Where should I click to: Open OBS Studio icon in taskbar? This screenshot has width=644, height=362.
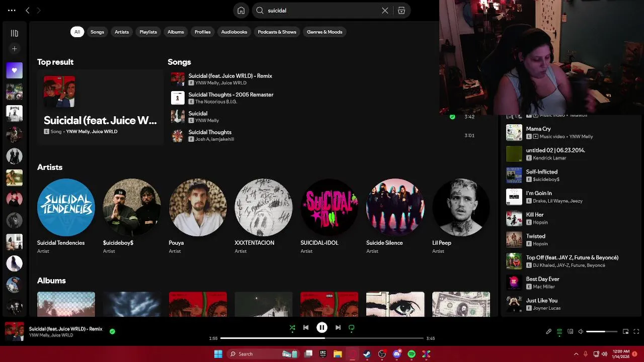pos(382,354)
